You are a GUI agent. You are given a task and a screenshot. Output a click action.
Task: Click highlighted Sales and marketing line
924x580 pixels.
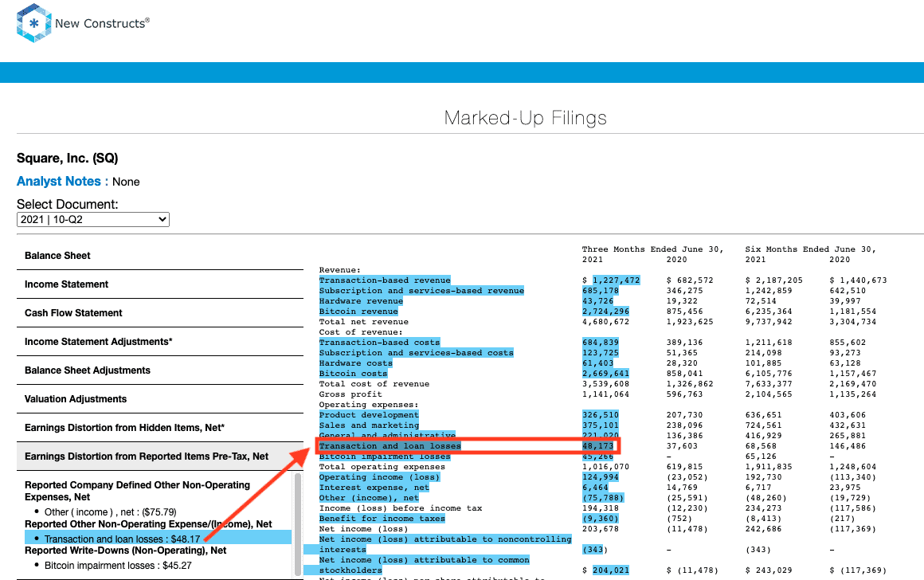(369, 425)
